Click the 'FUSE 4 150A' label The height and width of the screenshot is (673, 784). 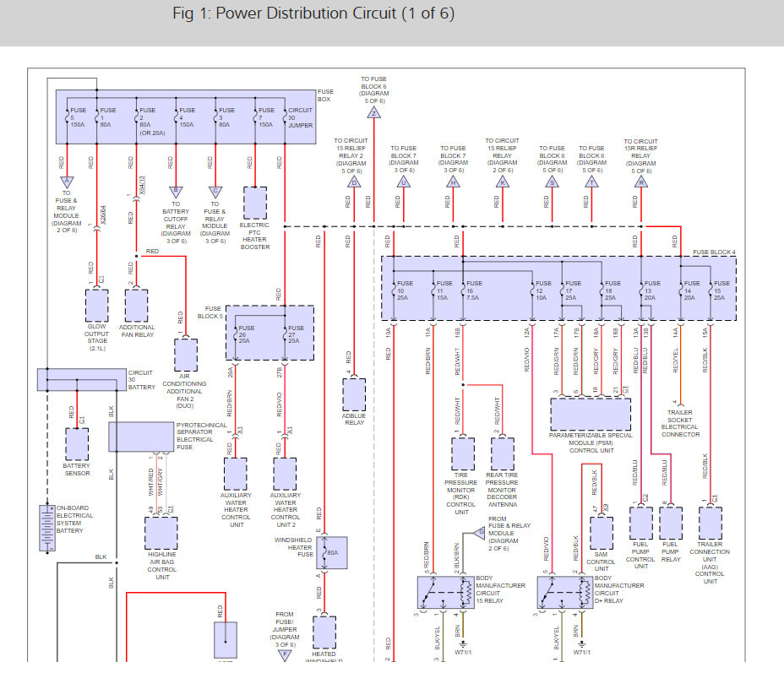coord(187,117)
